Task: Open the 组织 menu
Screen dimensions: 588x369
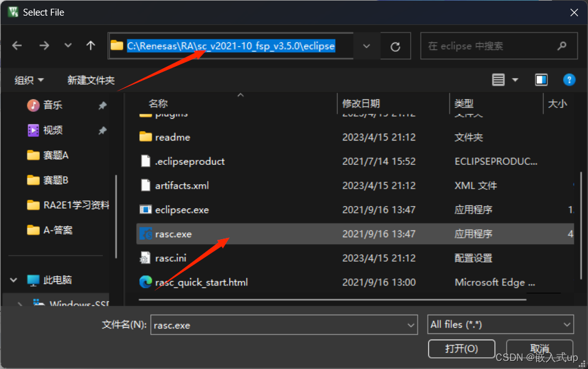Action: [29, 80]
